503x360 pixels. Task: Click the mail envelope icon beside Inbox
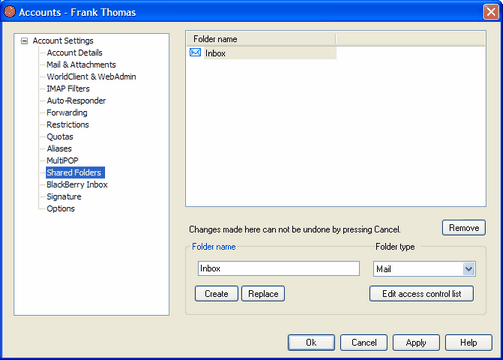pyautogui.click(x=195, y=53)
